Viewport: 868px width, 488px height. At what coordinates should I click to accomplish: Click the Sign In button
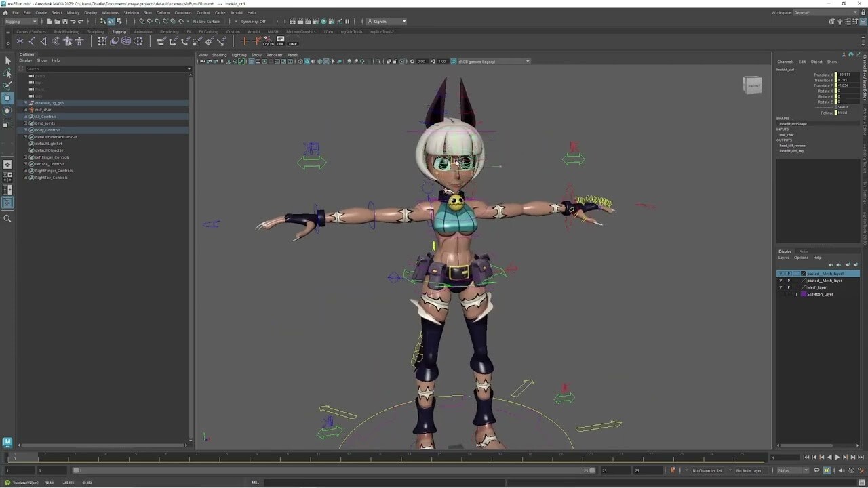[379, 21]
